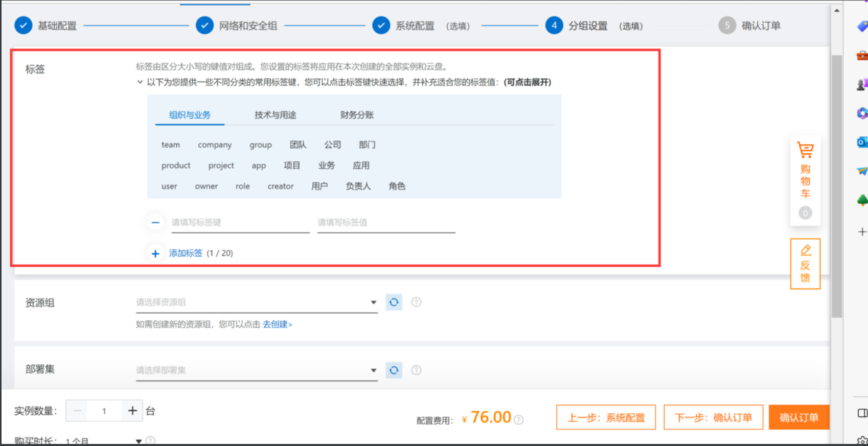This screenshot has height=446, width=868.
Task: Choose tag key 角色
Action: pyautogui.click(x=397, y=186)
